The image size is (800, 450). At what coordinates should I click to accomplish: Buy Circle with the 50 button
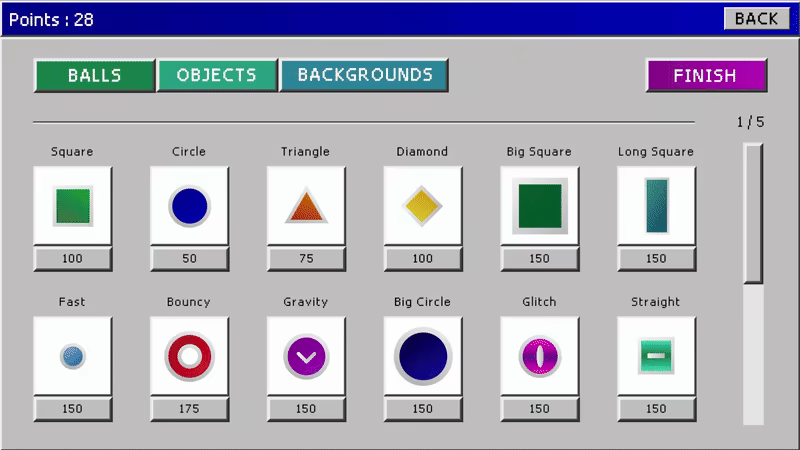tap(189, 259)
